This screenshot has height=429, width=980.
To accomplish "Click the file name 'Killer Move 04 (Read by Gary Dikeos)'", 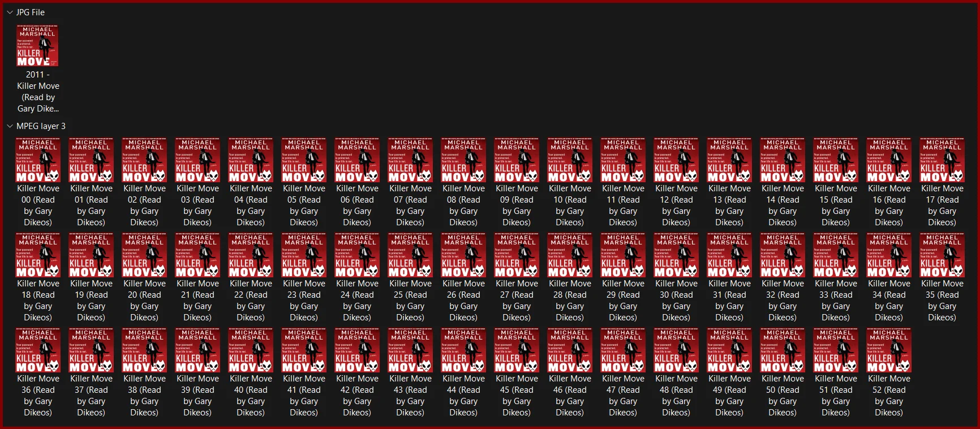I will (x=251, y=205).
